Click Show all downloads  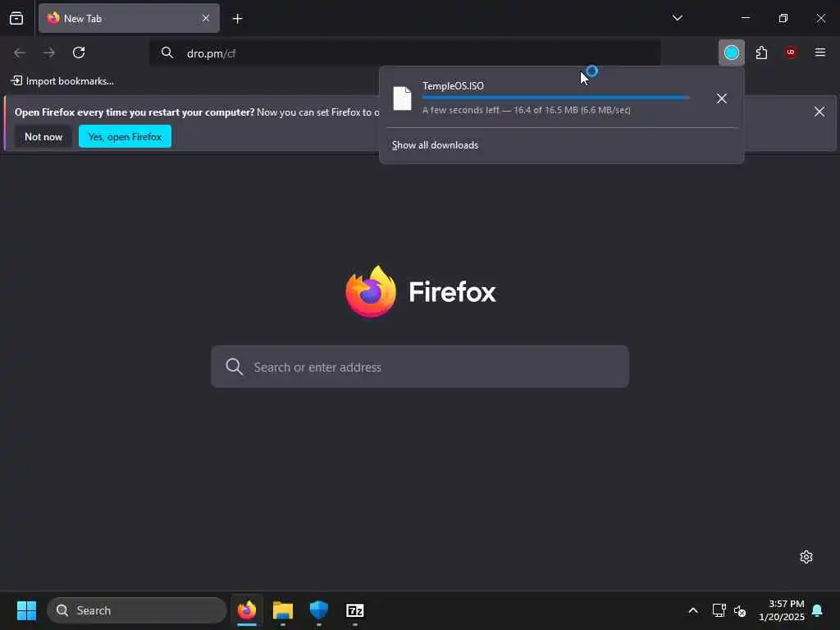(435, 145)
